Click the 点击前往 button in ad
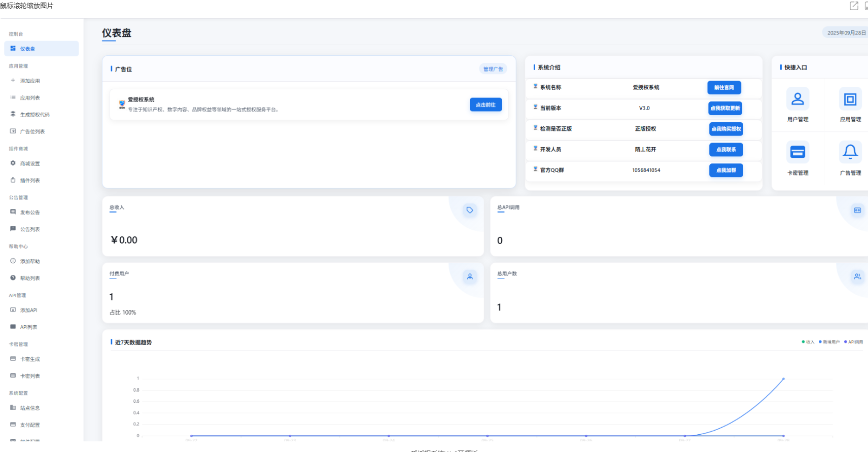Image resolution: width=868 pixels, height=452 pixels. 485,105
